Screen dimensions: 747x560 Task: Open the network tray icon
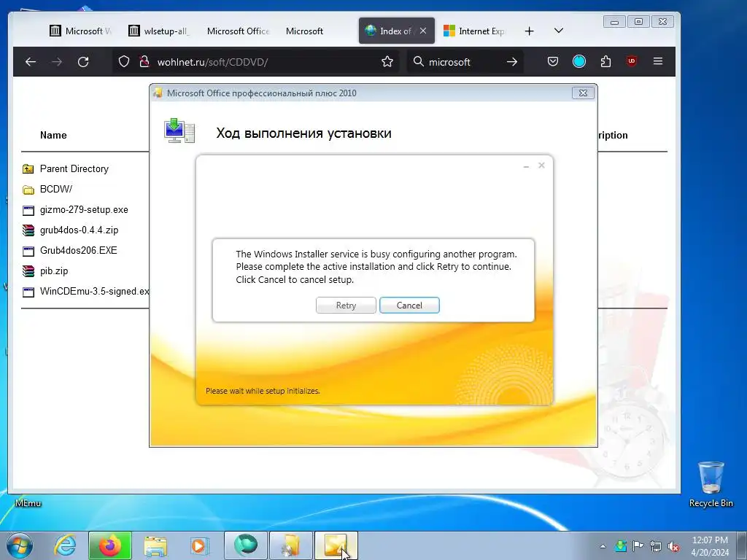pos(656,546)
